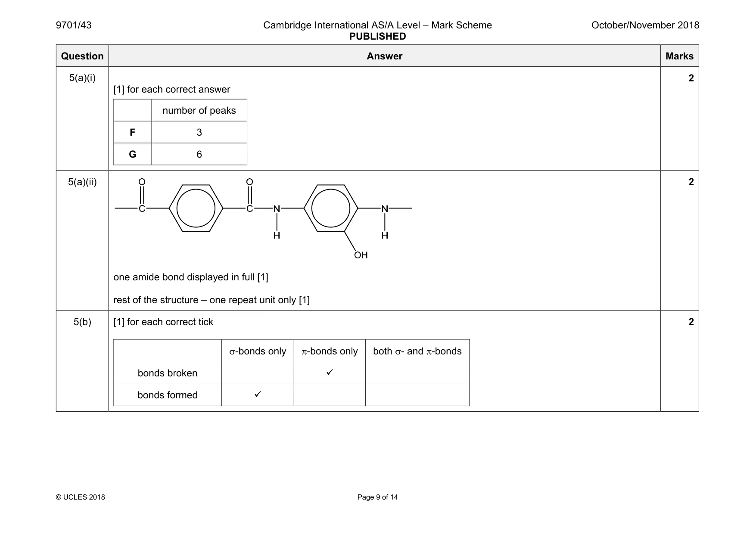This screenshot has height=534, width=756.
Task: Click the value 3 in row F
Action: (x=199, y=132)
